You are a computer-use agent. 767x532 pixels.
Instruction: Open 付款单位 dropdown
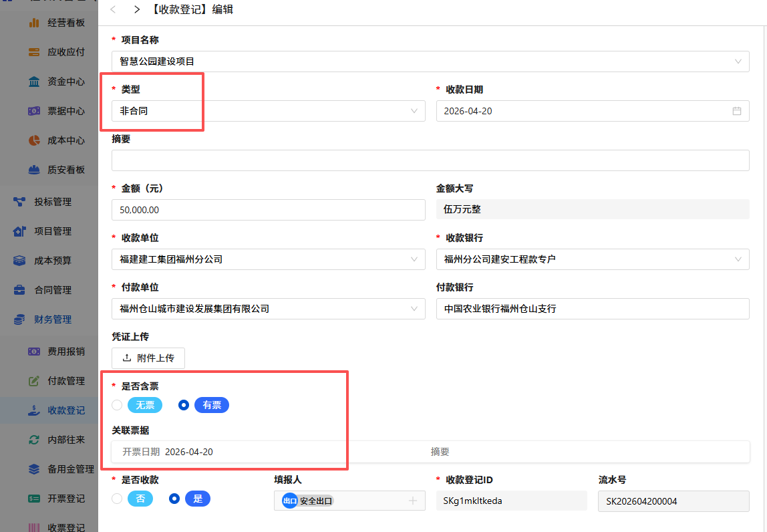coord(268,309)
